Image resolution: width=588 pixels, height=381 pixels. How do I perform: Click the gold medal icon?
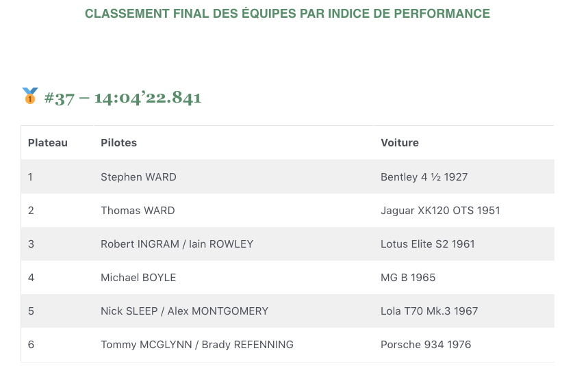[x=30, y=96]
